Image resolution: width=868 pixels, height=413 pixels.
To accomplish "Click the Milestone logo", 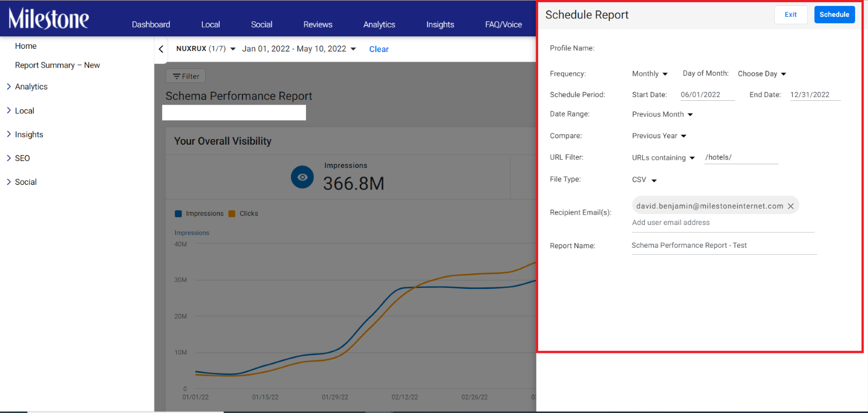I will pos(49,18).
